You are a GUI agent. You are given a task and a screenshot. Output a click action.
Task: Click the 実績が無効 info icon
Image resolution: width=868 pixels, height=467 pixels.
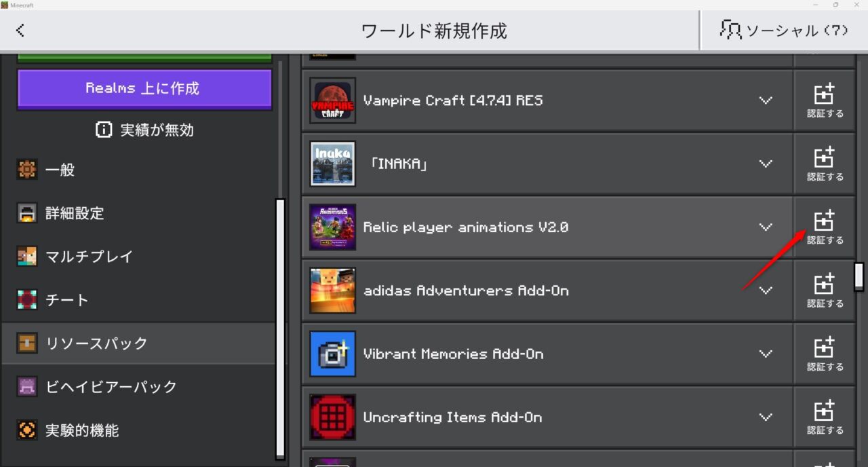click(x=104, y=130)
